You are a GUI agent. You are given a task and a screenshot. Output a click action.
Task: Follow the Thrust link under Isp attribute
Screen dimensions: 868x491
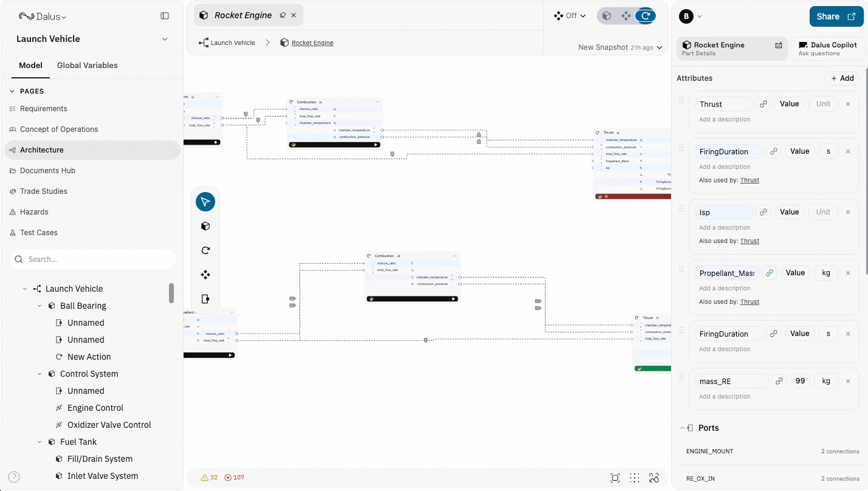pos(749,241)
